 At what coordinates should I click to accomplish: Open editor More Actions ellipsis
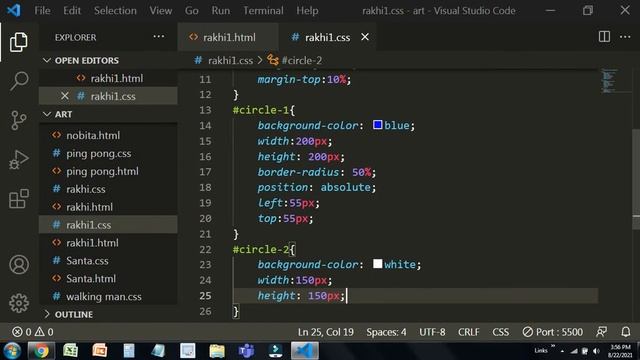click(625, 37)
